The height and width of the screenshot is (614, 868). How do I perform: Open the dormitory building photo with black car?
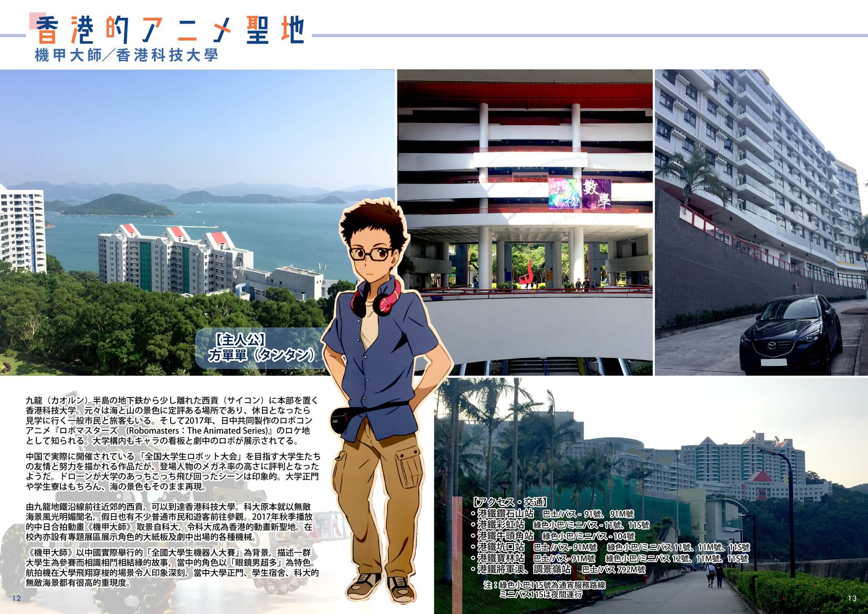coord(761,222)
